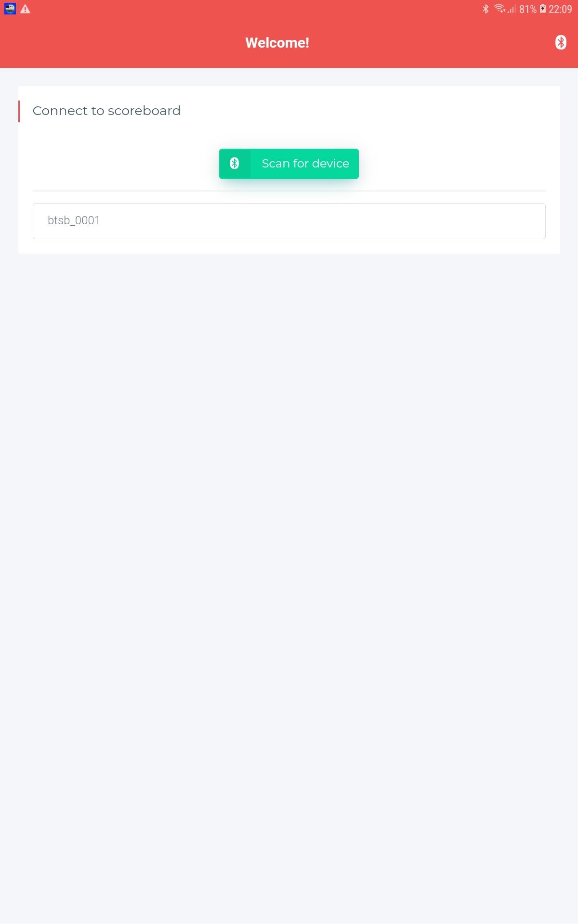The width and height of the screenshot is (578, 924).
Task: Open the blue train app notification icon
Action: 10,9
